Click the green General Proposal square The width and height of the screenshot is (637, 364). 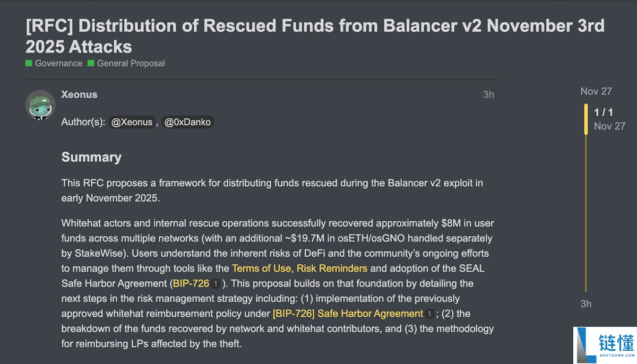(x=91, y=63)
